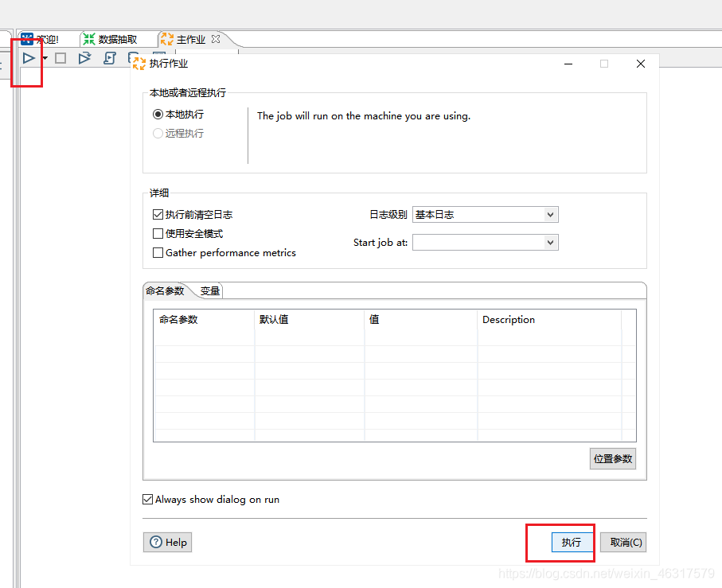Check Gather performance metrics

157,251
